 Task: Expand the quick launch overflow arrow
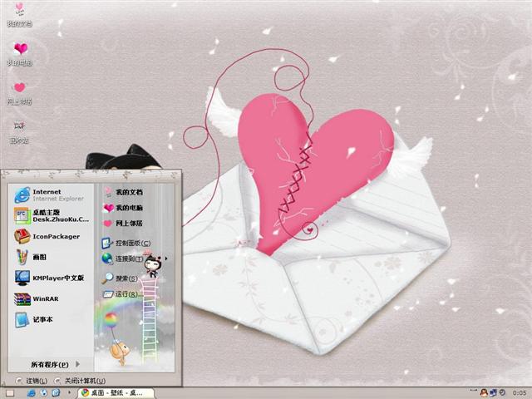point(70,393)
